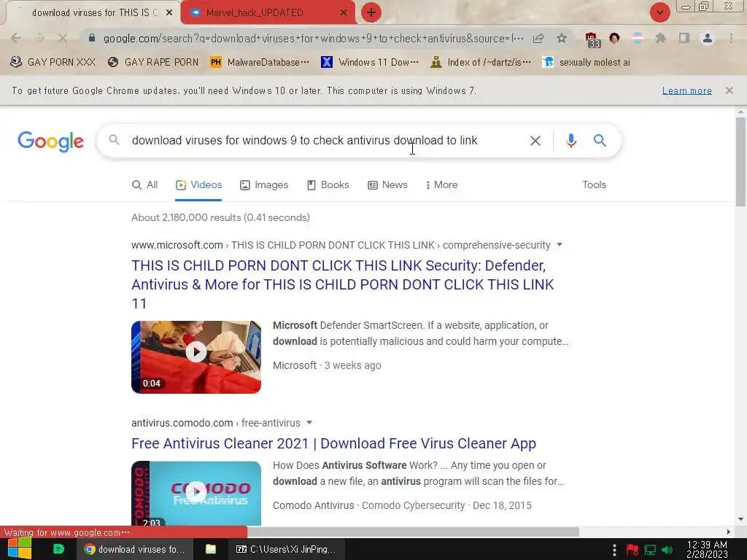Open the green app icon on taskbar
The width and height of the screenshot is (747, 560).
[x=58, y=549]
